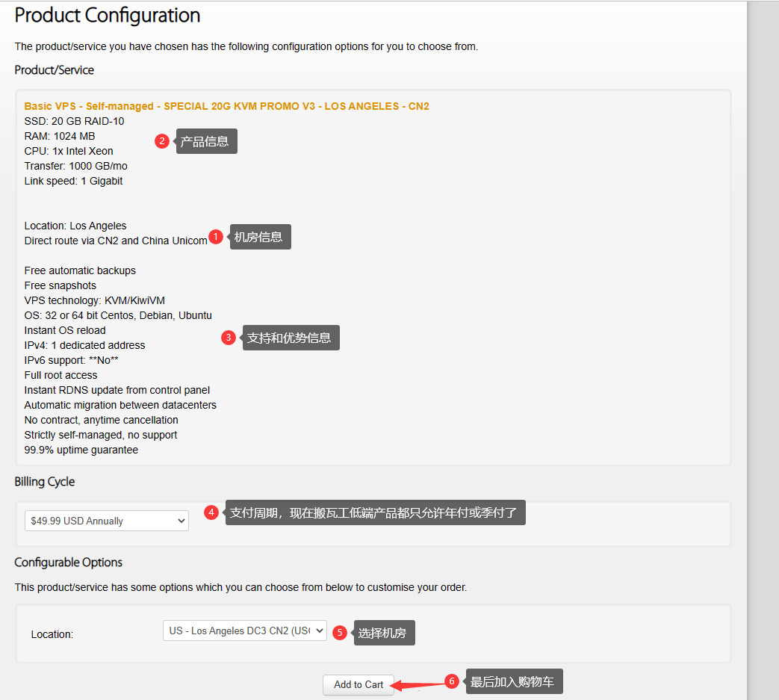The image size is (779, 700).
Task: Click the orange Basic VPS product title
Action: coord(226,106)
